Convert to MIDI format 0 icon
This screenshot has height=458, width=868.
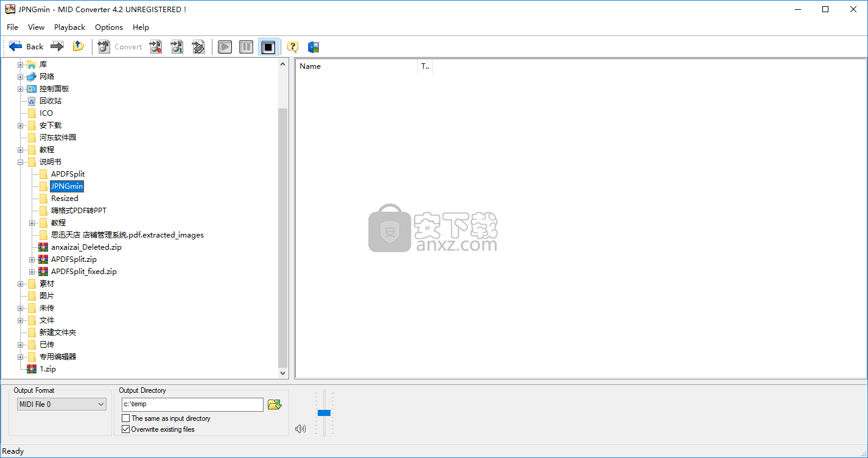click(156, 47)
